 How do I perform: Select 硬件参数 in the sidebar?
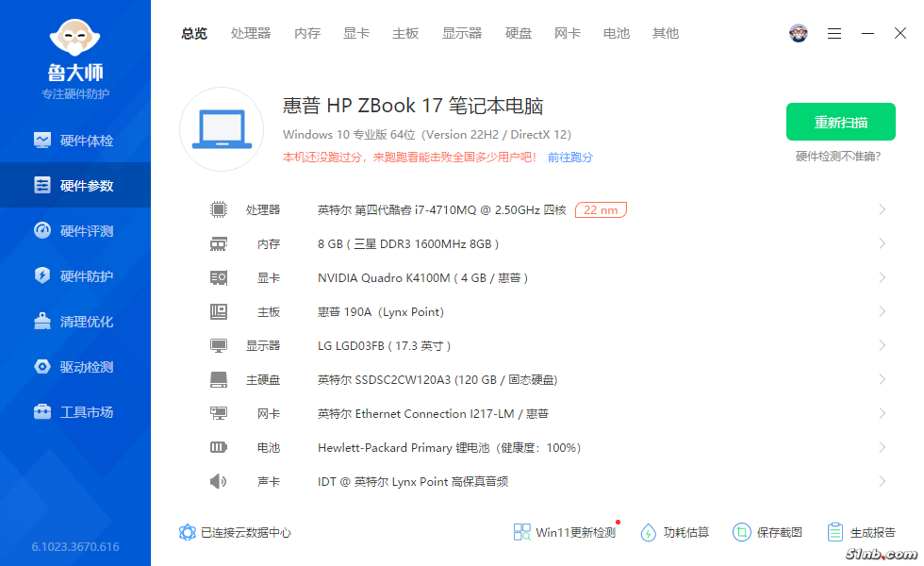[74, 185]
